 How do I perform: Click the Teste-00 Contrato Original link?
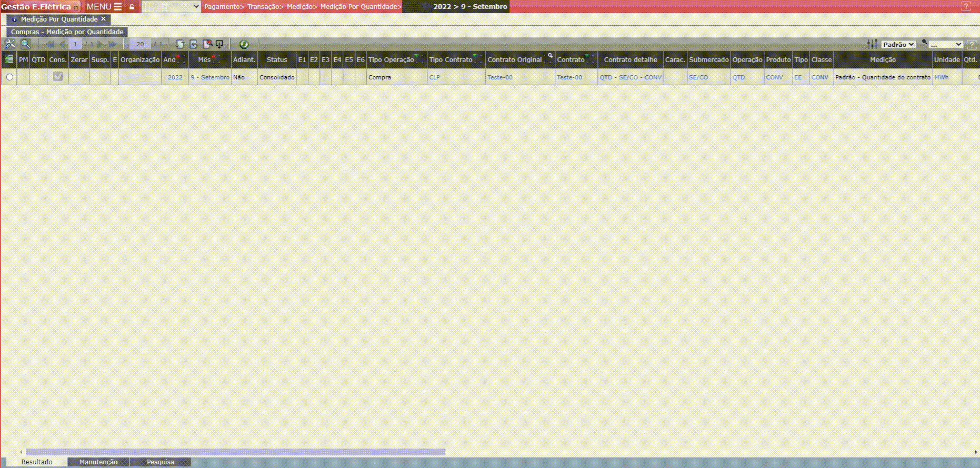[x=500, y=77]
